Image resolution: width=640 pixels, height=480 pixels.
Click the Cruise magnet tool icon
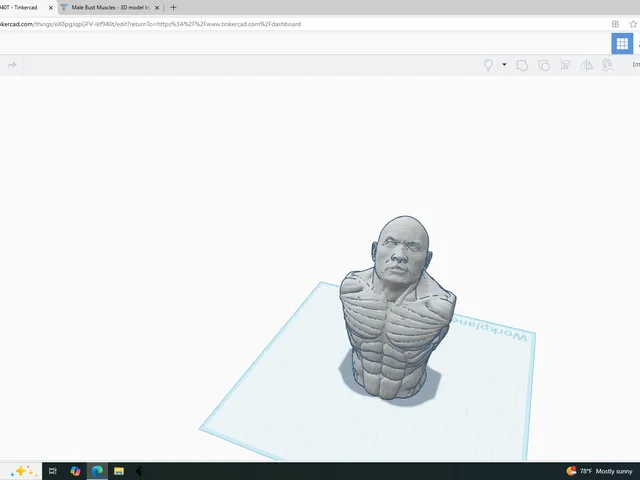coord(607,65)
